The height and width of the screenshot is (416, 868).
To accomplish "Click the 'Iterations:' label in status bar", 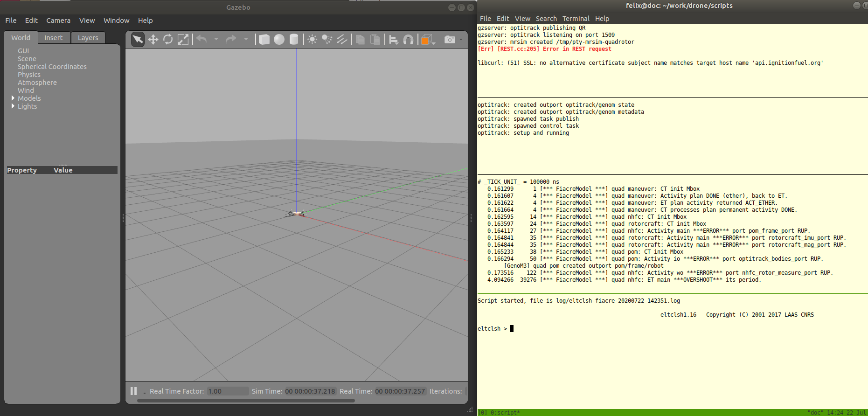I will pyautogui.click(x=445, y=391).
